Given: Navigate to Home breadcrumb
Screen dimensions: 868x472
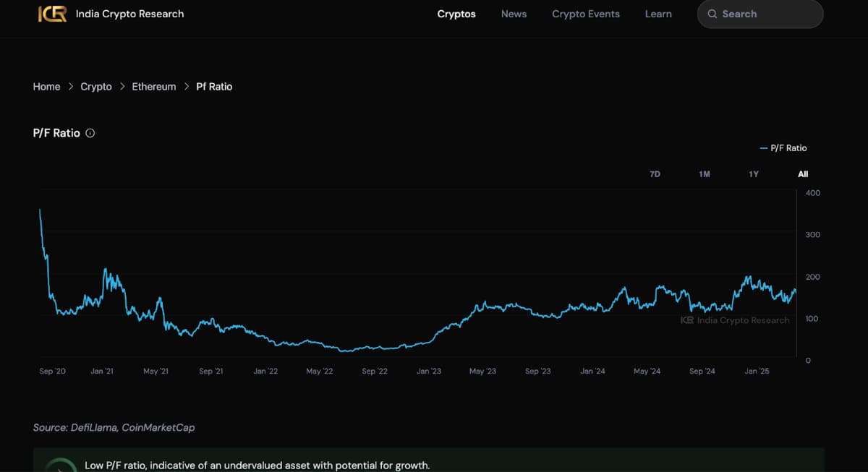Looking at the screenshot, I should coord(46,87).
